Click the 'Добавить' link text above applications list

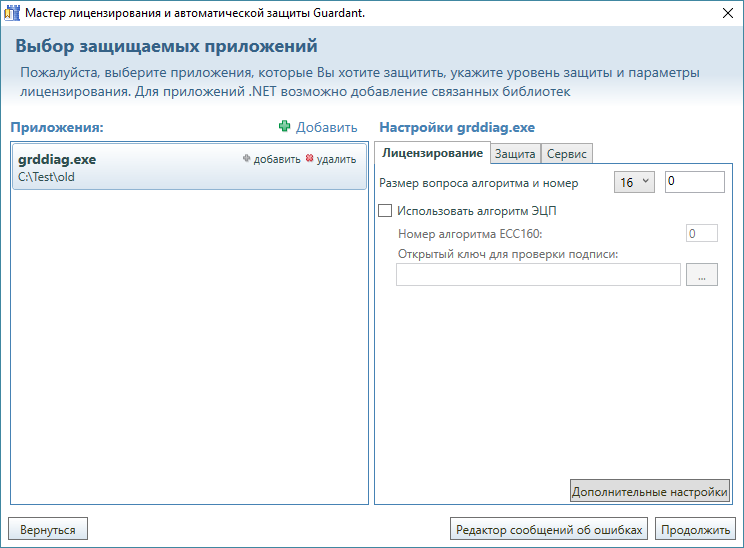326,127
